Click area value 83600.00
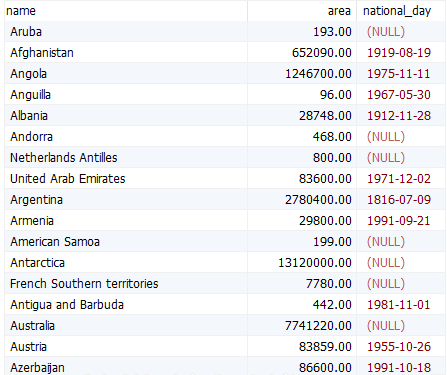The height and width of the screenshot is (375, 447). click(x=325, y=179)
